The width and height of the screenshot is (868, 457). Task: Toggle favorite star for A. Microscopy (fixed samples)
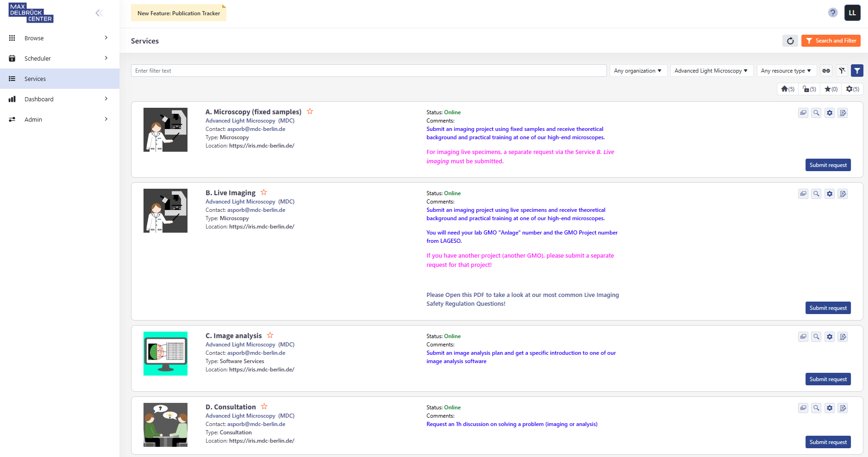[310, 111]
